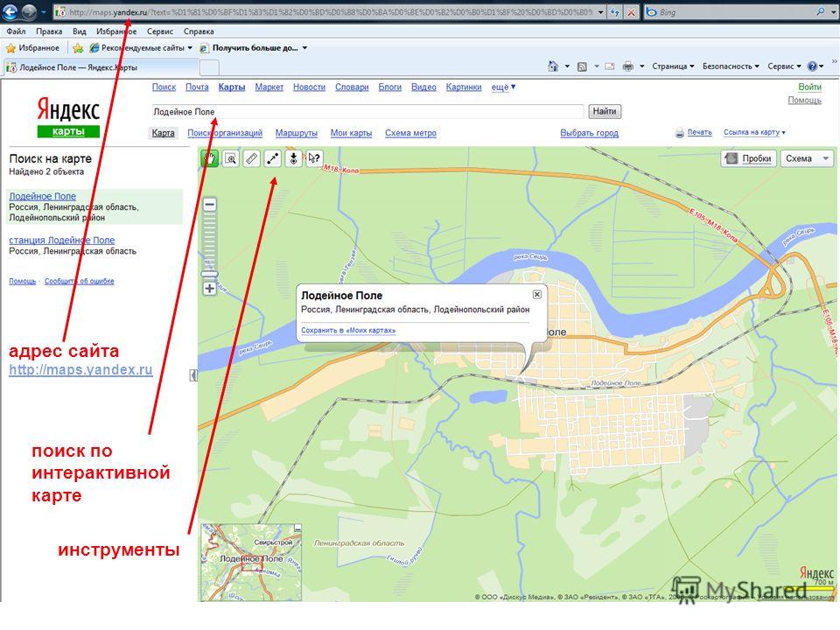Open the Новости service link
The width and height of the screenshot is (840, 630).
pyautogui.click(x=309, y=87)
